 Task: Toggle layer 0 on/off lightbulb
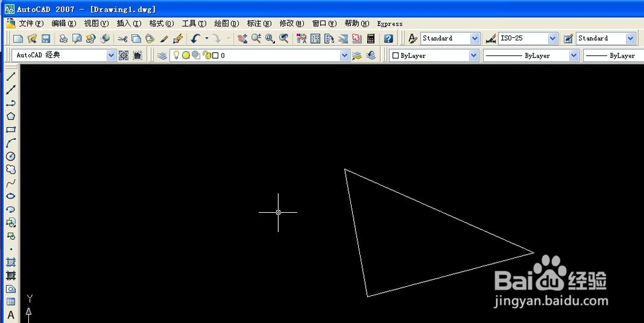coord(176,55)
